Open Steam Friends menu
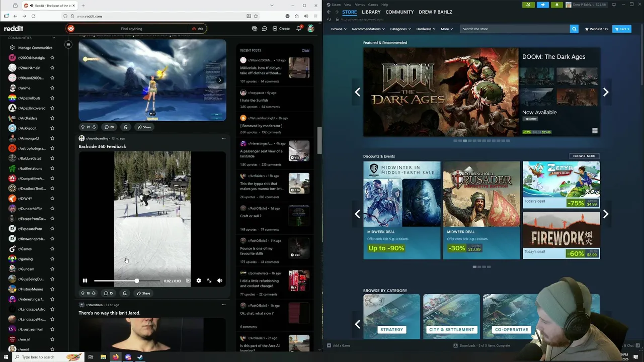This screenshot has height=362, width=644. pyautogui.click(x=359, y=5)
